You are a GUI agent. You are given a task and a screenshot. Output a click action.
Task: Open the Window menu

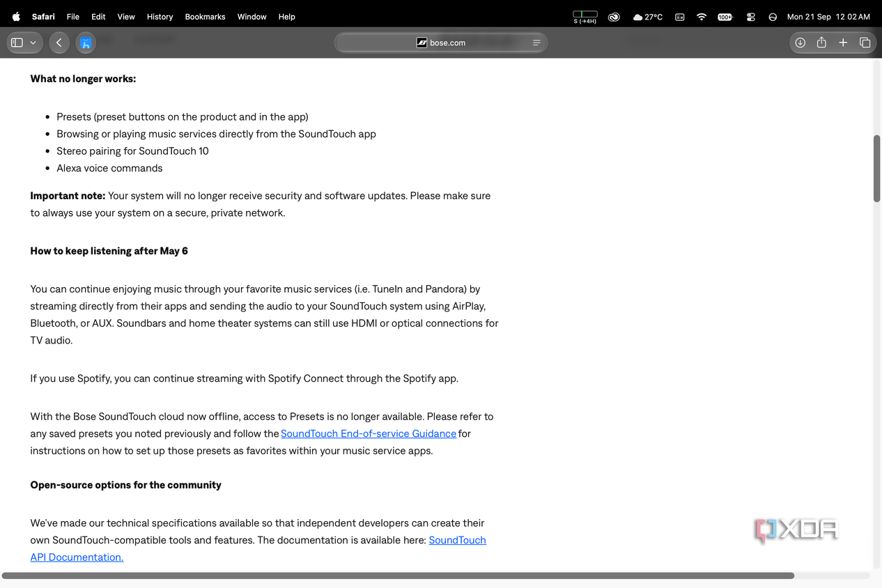click(252, 17)
